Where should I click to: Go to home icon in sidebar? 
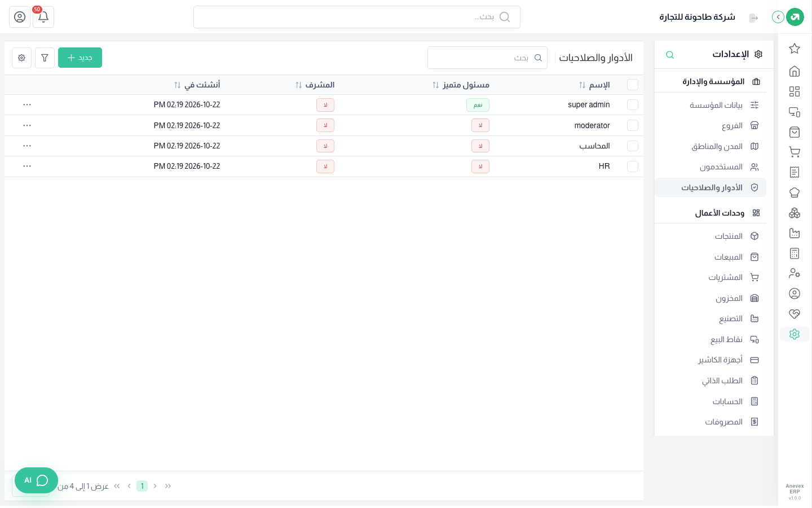(x=795, y=71)
